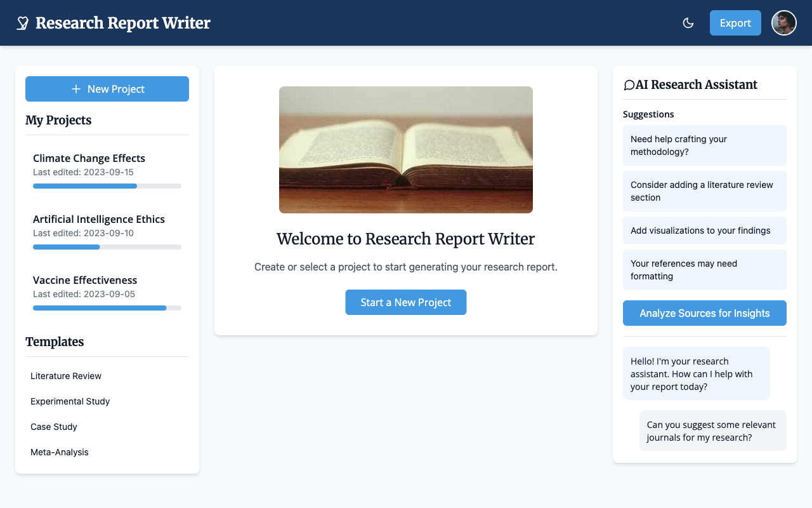The height and width of the screenshot is (508, 812).
Task: Click the literature review section suggestion
Action: coord(704,190)
